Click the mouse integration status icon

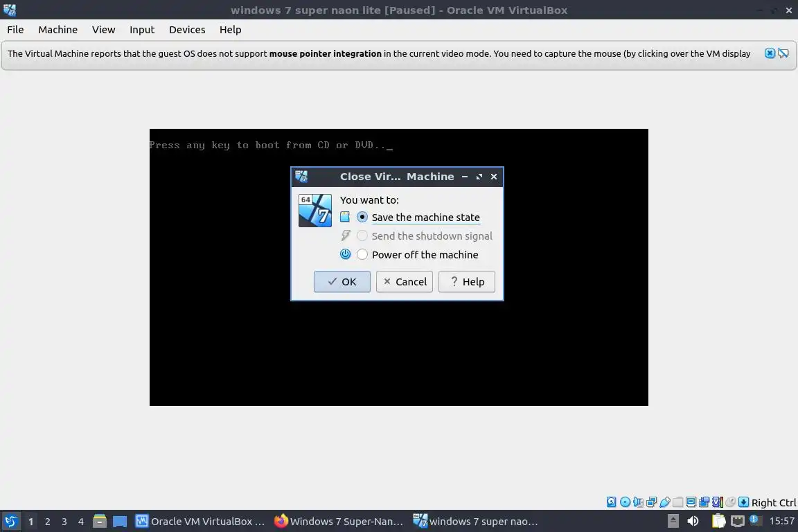point(730,502)
